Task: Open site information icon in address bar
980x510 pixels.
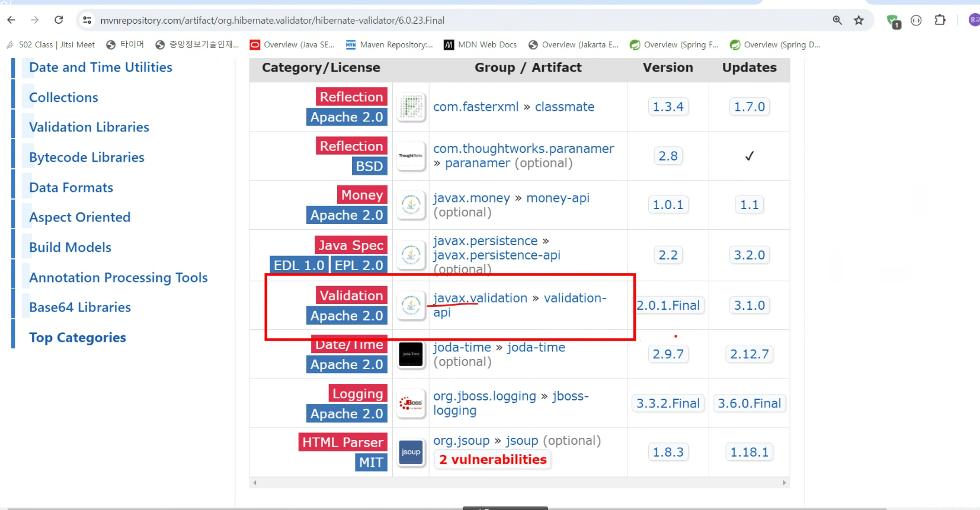Action: tap(87, 20)
